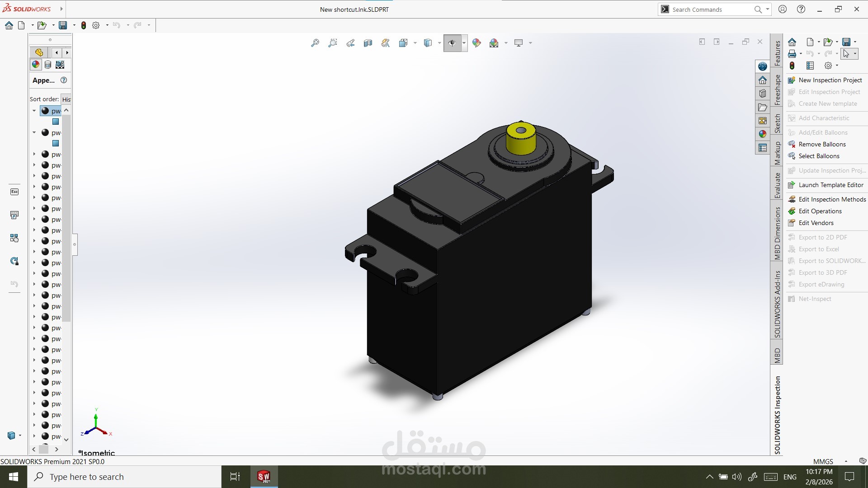Open SOLIDWORKS Inspection design checker traffic-light icon
This screenshot has height=488, width=868.
[x=793, y=66]
